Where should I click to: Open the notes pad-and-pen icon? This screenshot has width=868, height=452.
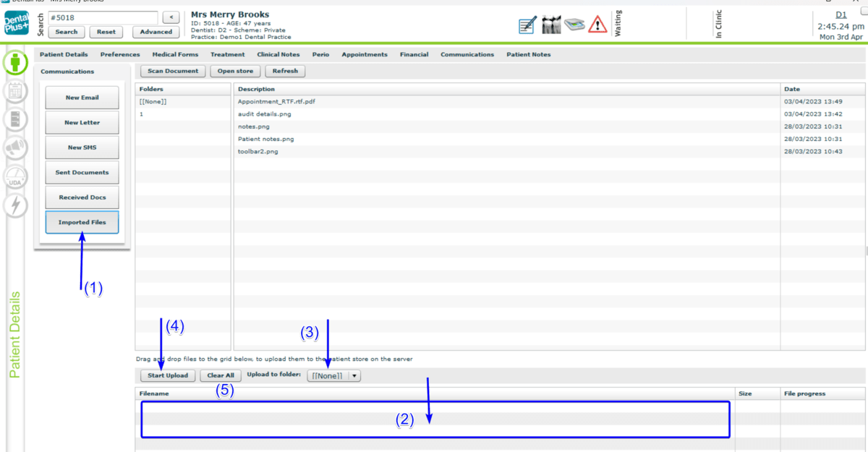click(527, 25)
